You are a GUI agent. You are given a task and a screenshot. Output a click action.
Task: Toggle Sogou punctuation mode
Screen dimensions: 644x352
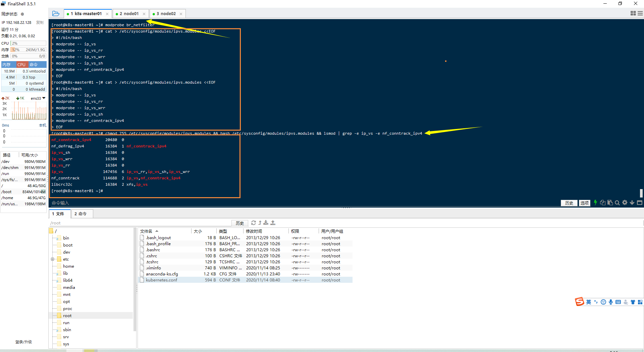click(596, 302)
